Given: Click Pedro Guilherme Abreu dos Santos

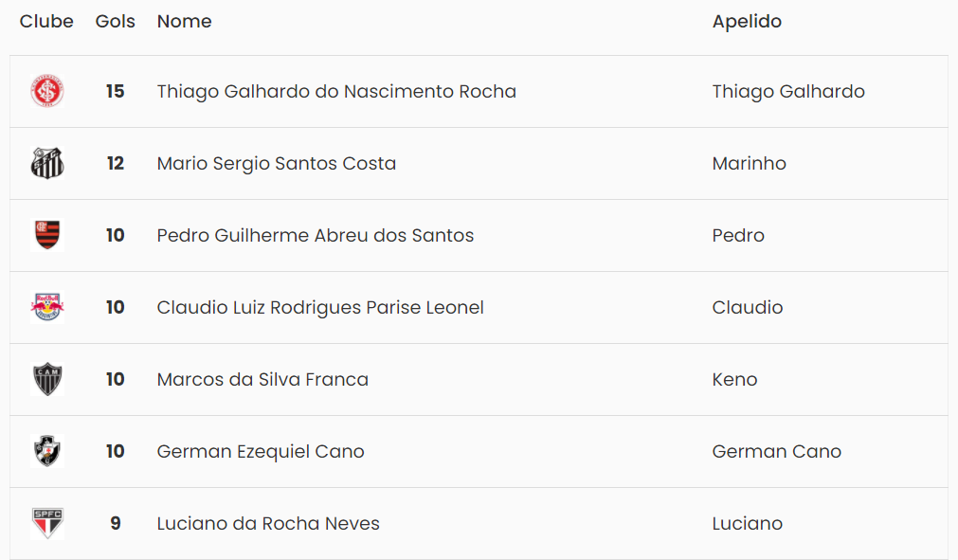Looking at the screenshot, I should (x=316, y=235).
